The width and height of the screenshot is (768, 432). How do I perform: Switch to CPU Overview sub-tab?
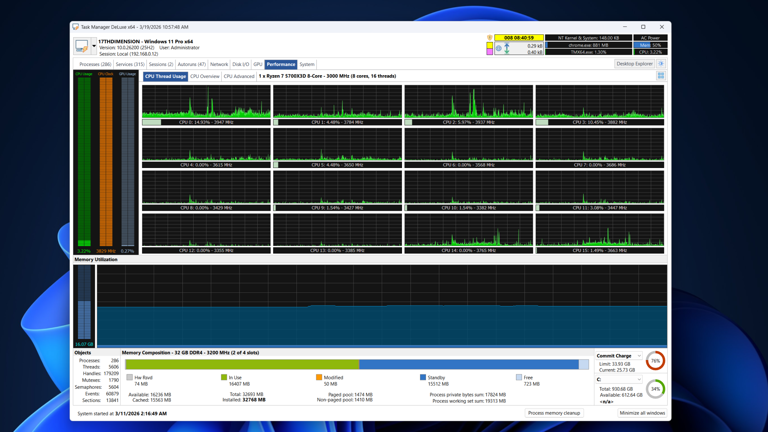click(205, 76)
